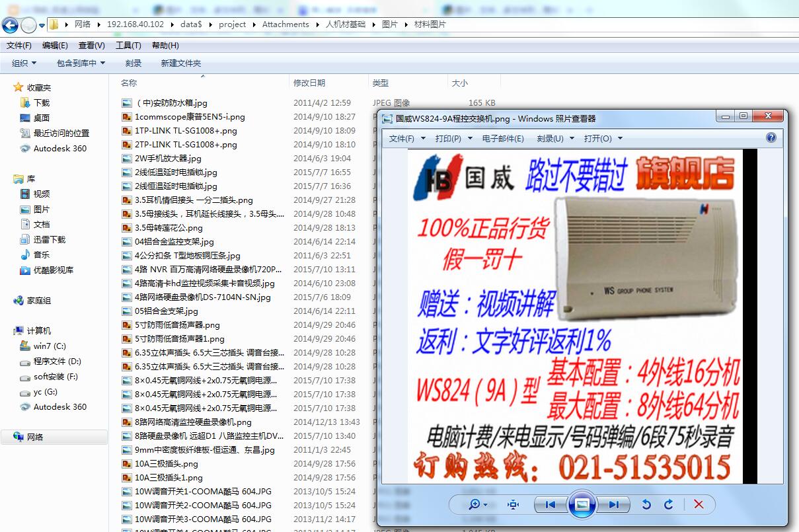Click the Explorer forward arrow button
799x532 pixels.
tap(28, 25)
